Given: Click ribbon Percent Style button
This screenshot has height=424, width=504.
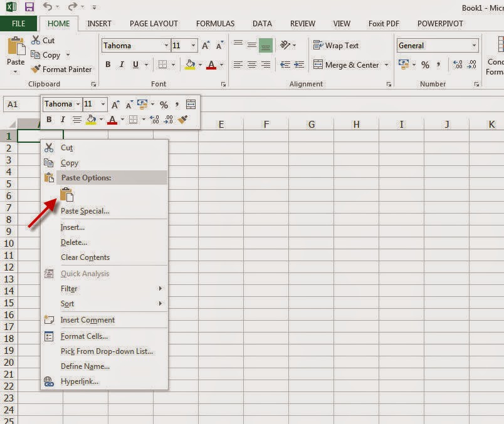Looking at the screenshot, I should 425,65.
